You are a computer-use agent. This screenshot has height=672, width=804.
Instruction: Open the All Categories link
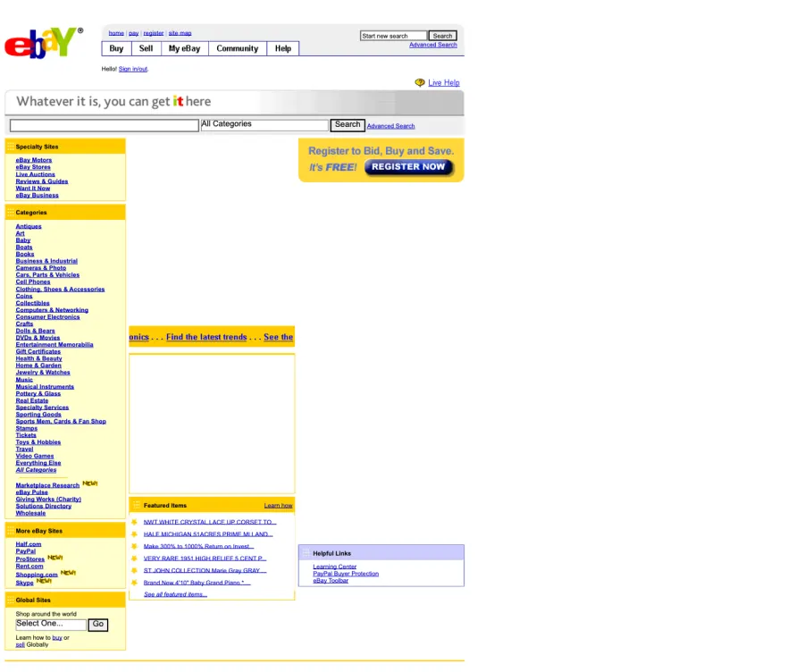[x=36, y=470]
